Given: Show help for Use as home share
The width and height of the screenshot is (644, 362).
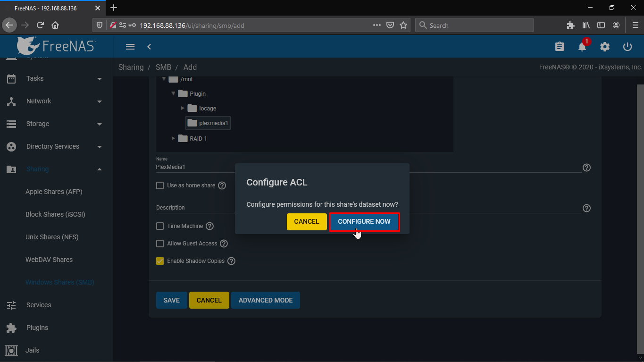Looking at the screenshot, I should pyautogui.click(x=222, y=185).
